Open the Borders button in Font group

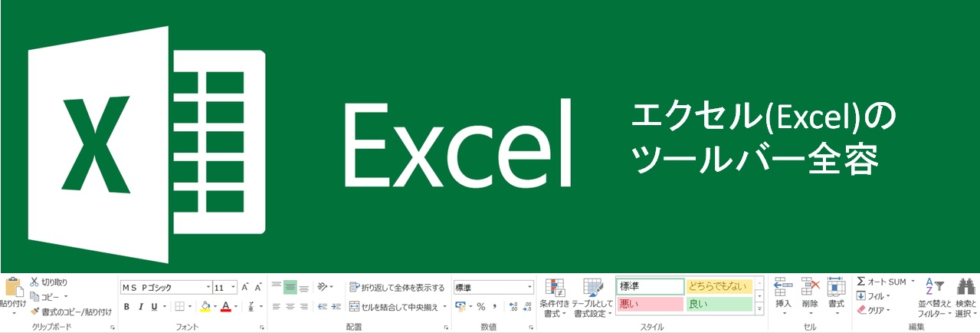pyautogui.click(x=179, y=306)
